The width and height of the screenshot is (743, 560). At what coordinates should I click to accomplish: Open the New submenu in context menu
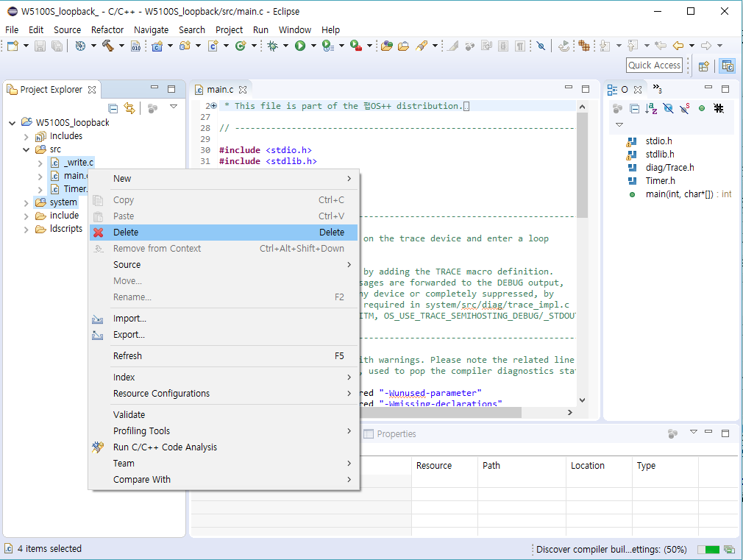tap(224, 179)
